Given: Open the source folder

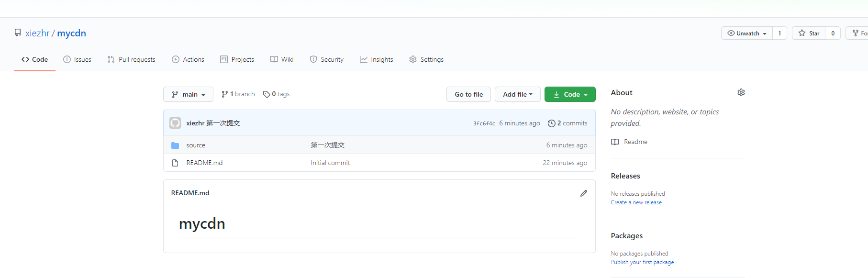Looking at the screenshot, I should 196,145.
